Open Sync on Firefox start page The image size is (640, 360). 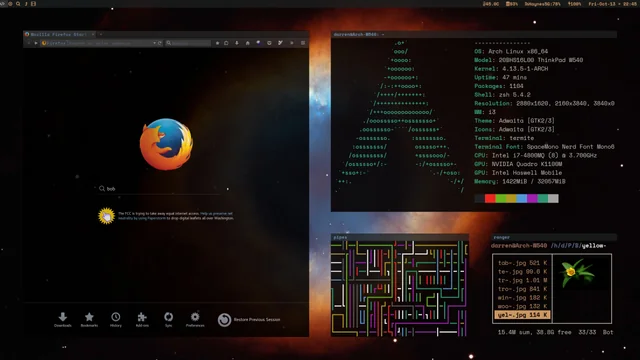coord(168,319)
